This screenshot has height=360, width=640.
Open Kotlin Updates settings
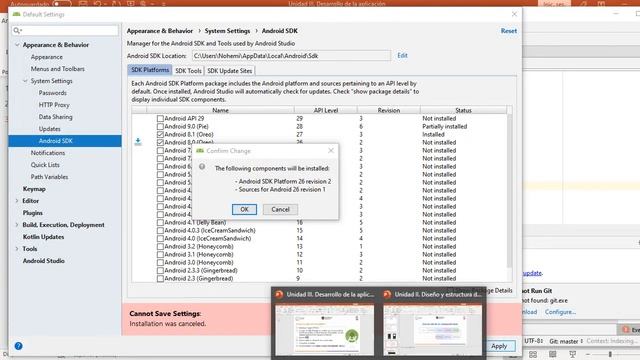pos(43,237)
